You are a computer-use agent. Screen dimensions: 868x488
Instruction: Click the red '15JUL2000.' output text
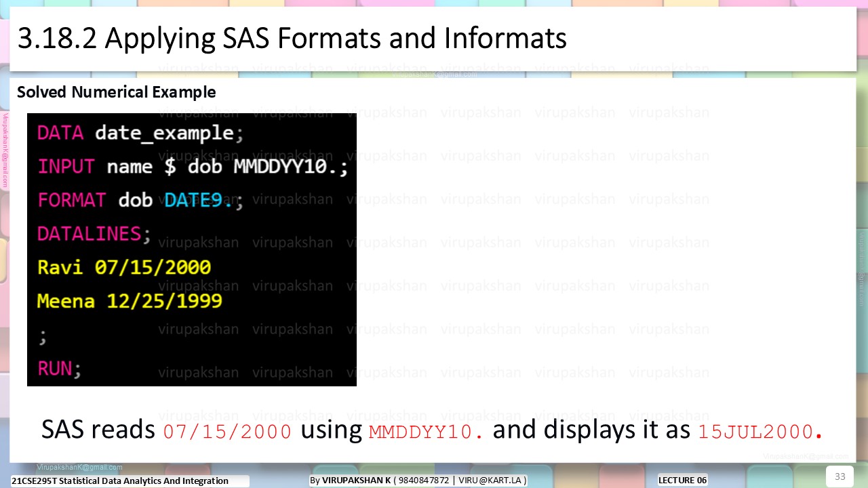click(x=761, y=432)
